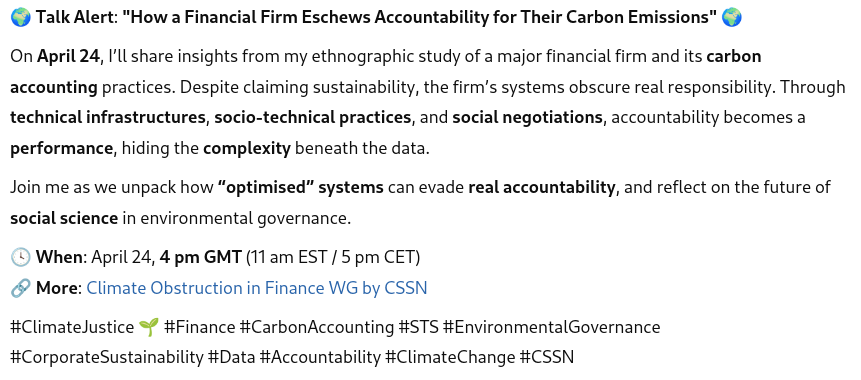Visit the #CorporateSustainability hashtag
The width and height of the screenshot is (861, 380).
point(107,357)
